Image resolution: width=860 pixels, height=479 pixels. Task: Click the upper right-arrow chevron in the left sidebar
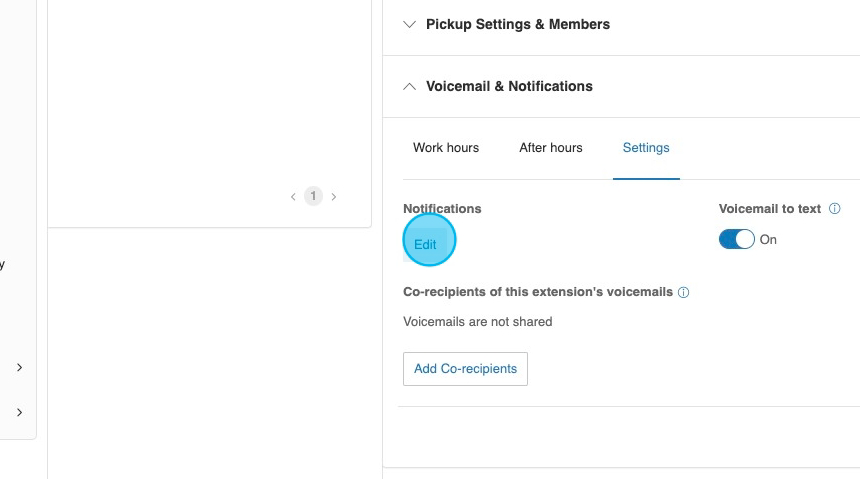[x=19, y=368]
